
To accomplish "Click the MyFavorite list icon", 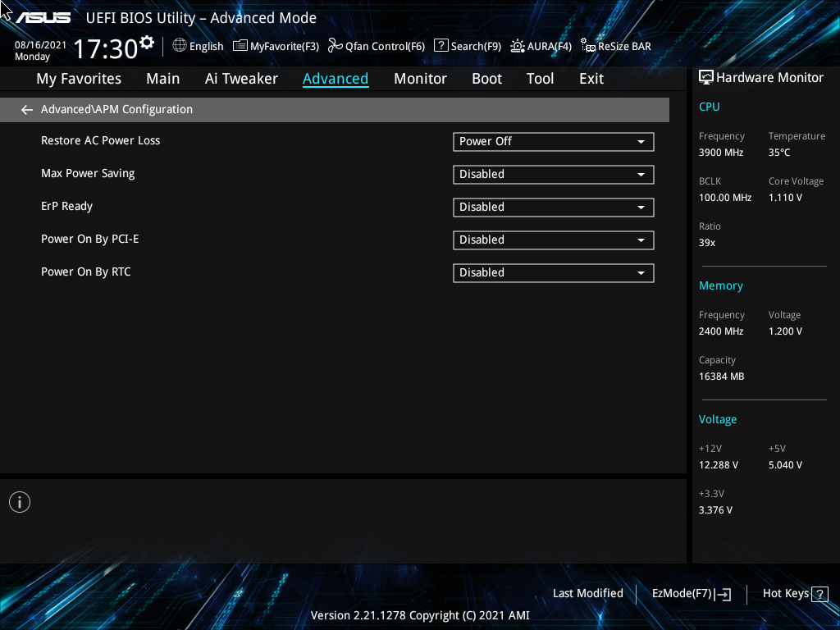I will tap(240, 46).
